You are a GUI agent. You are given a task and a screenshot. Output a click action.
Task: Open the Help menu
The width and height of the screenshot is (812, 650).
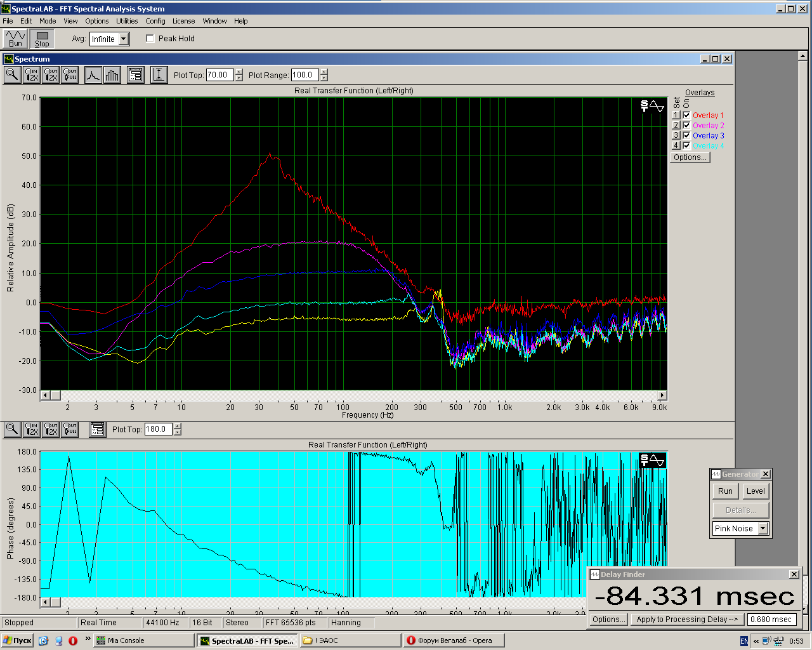pos(240,21)
